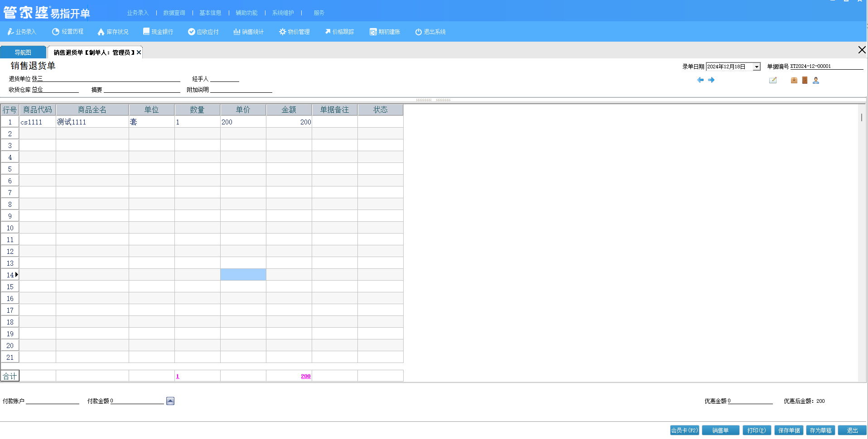Open 物价管理 in the toolbar
Viewport: 868px width, 439px height.
coord(294,32)
